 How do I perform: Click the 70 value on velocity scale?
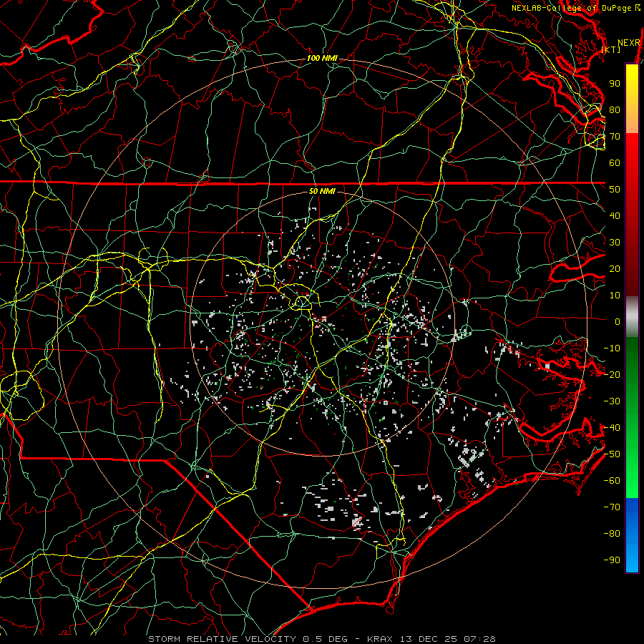[x=615, y=137]
